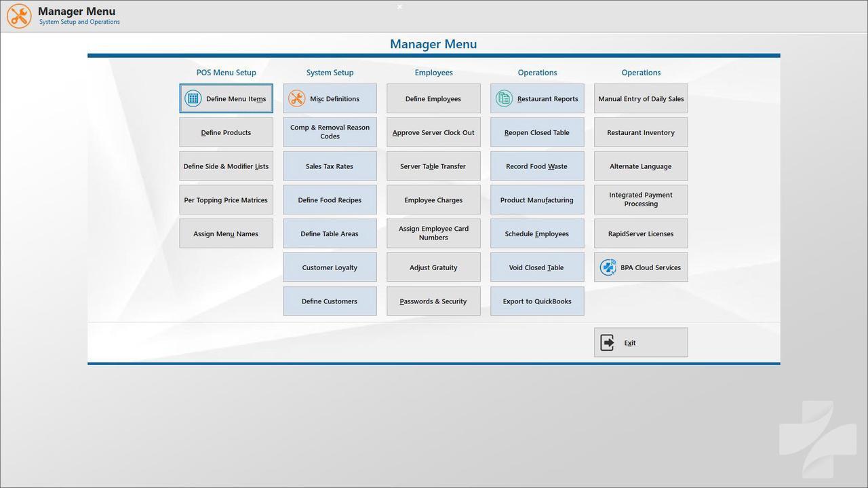Open Integrated Payment Processing
This screenshot has height=488, width=868.
click(642, 200)
